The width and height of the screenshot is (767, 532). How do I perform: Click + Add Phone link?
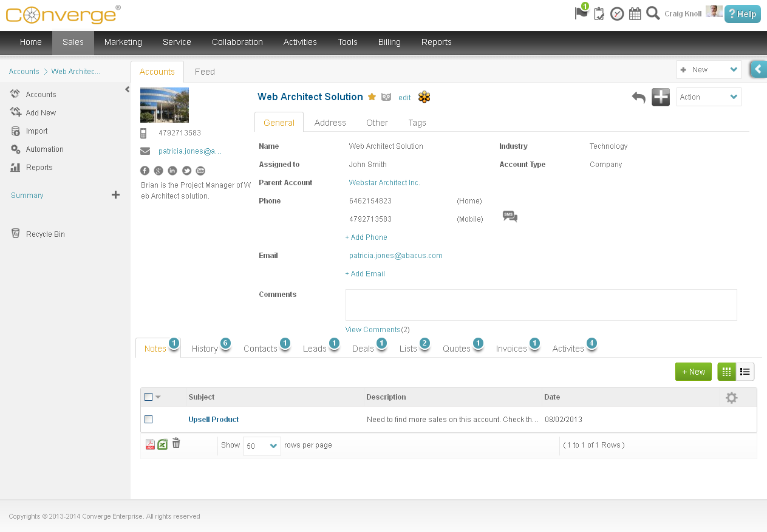(x=366, y=237)
